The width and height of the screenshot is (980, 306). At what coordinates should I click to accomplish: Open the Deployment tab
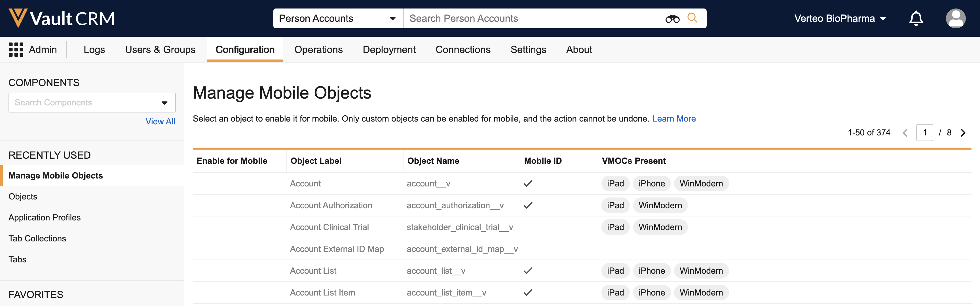[x=389, y=49]
